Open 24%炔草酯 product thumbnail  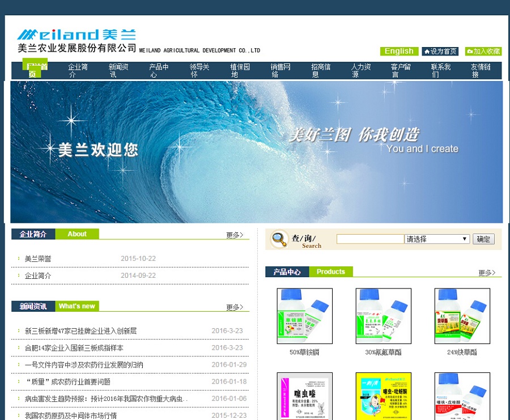click(462, 316)
